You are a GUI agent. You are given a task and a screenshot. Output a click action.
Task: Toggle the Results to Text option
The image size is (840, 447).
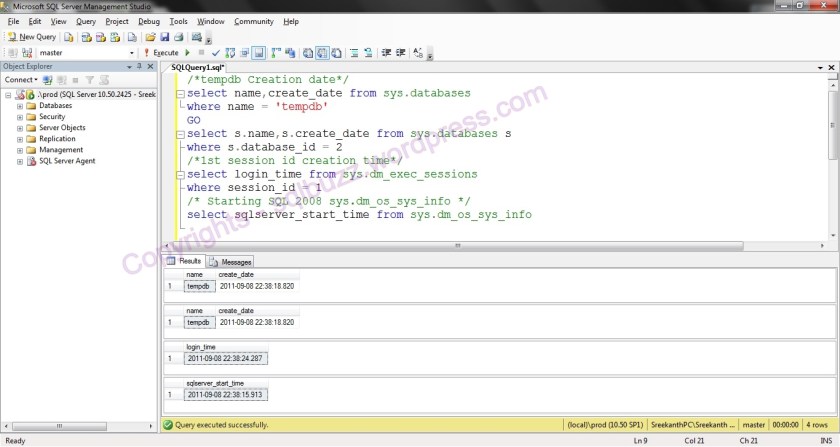coord(310,52)
